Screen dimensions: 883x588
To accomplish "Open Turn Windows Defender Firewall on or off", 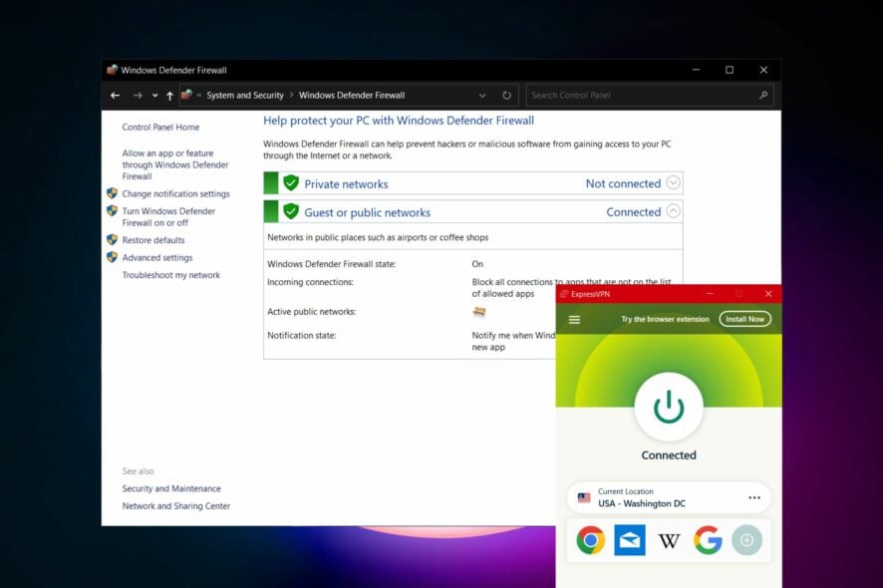I will [168, 217].
